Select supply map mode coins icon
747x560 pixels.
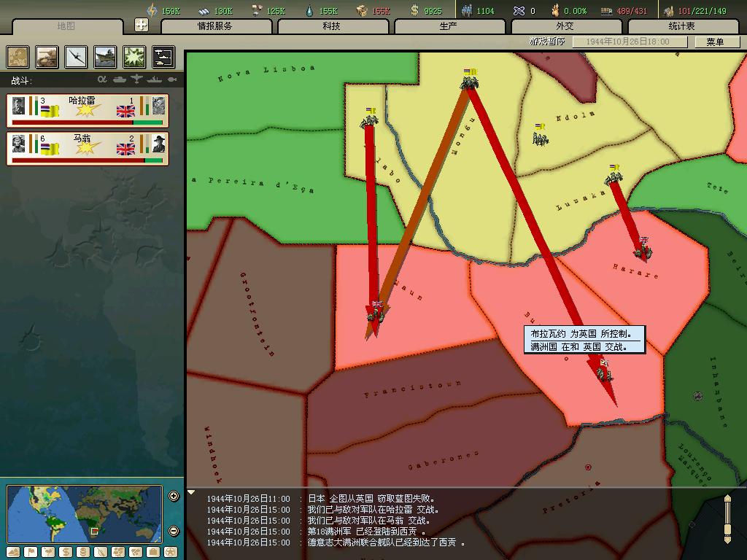(83, 553)
